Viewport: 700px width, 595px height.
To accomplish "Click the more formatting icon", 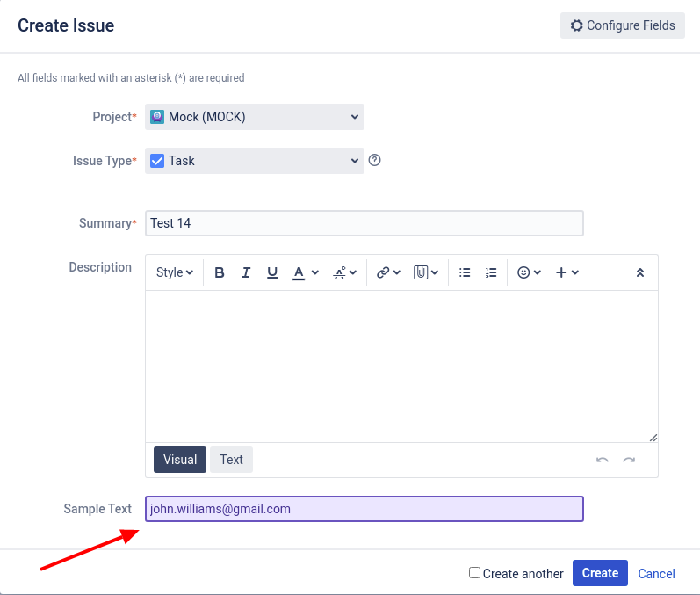I will [340, 272].
